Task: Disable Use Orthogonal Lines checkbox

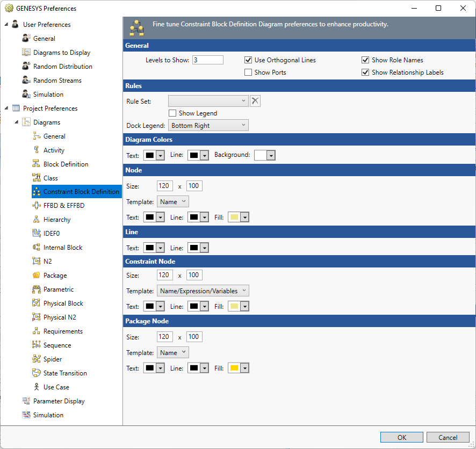Action: click(248, 60)
